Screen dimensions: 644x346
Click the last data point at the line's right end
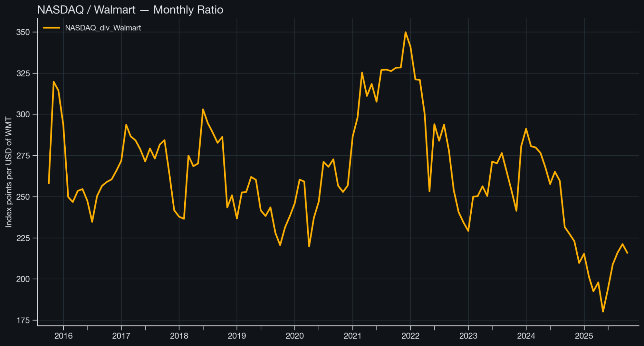coord(627,253)
